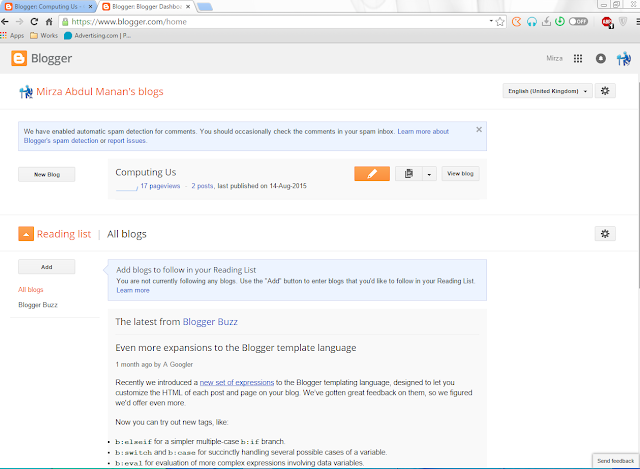Click the browser forward arrow
Viewport: 640px width, 469px height.
click(19, 22)
